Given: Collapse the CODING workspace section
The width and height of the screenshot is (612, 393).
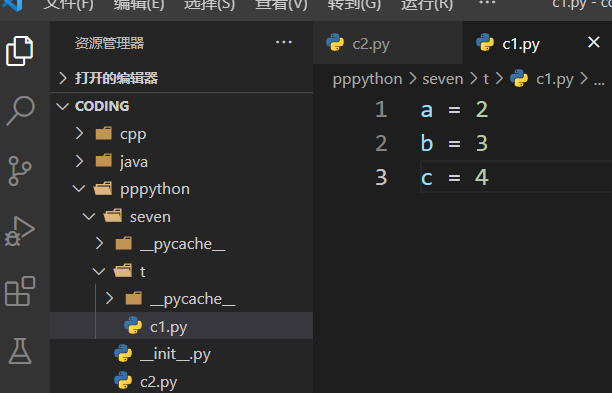Looking at the screenshot, I should point(62,106).
